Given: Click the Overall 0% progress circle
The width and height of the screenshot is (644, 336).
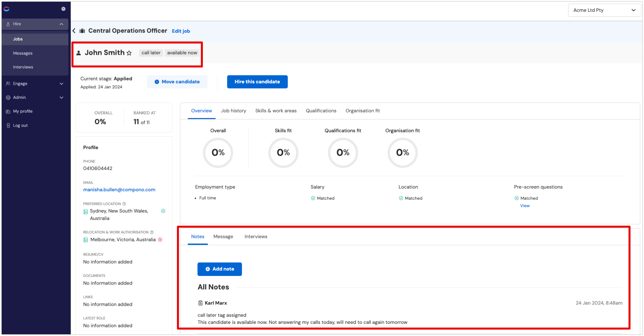Looking at the screenshot, I should pos(218,153).
